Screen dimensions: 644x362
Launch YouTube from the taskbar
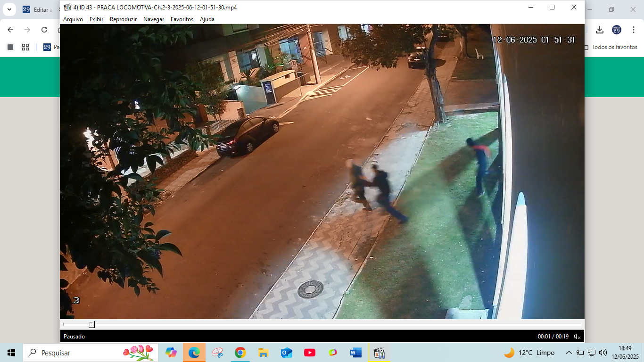click(310, 353)
